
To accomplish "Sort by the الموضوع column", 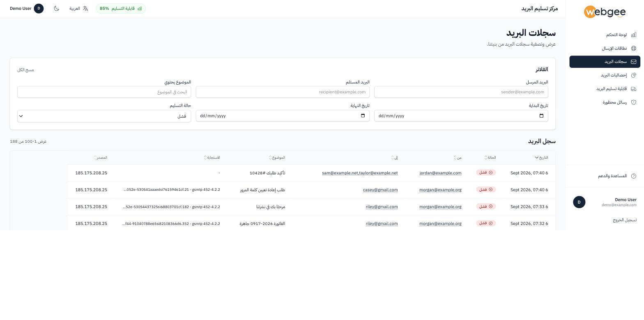I will click(277, 158).
